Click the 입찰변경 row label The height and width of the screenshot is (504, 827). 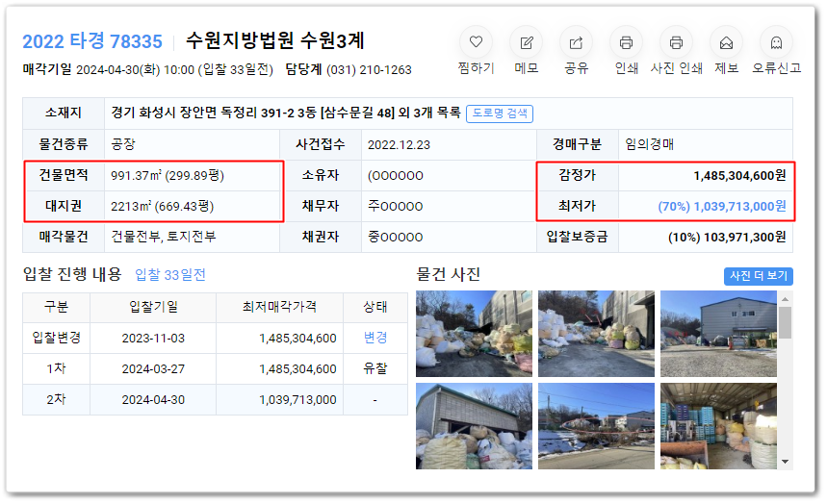pyautogui.click(x=57, y=338)
